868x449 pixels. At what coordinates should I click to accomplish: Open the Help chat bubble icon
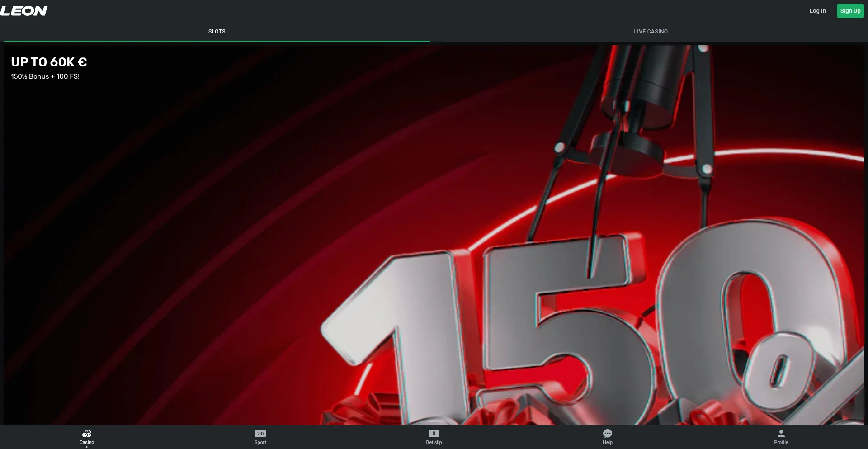coord(608,434)
